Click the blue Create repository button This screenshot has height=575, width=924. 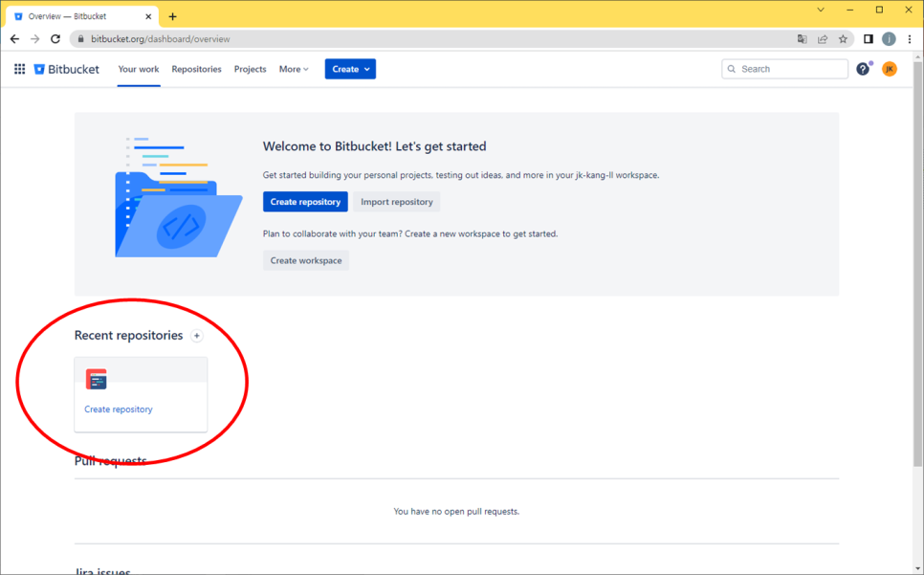click(305, 202)
